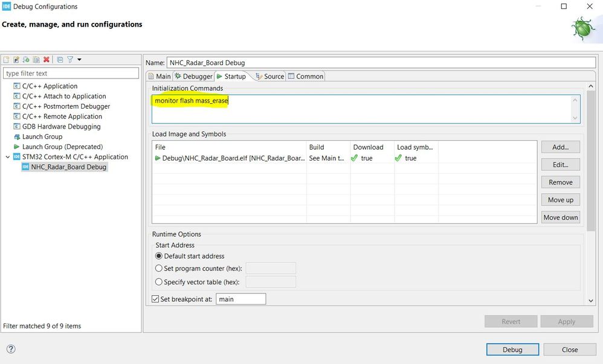This screenshot has height=364, width=603.
Task: Click the Export launch configuration icon
Action: coord(26,60)
